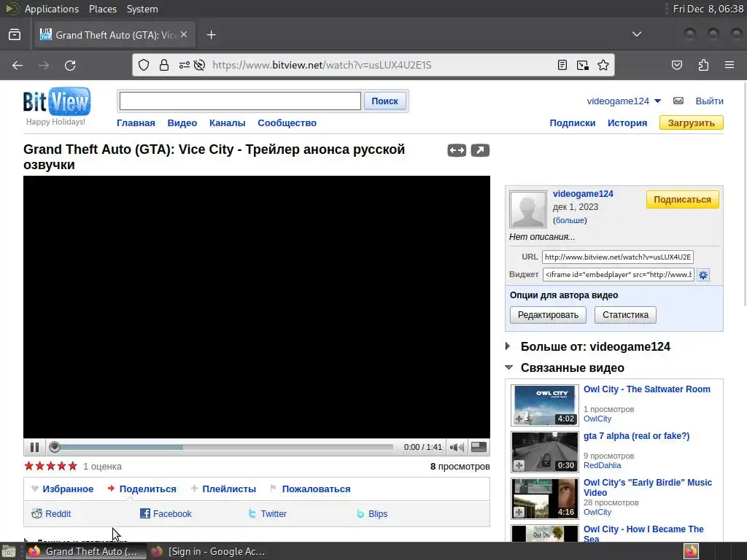Open the Каналы section

click(x=228, y=122)
